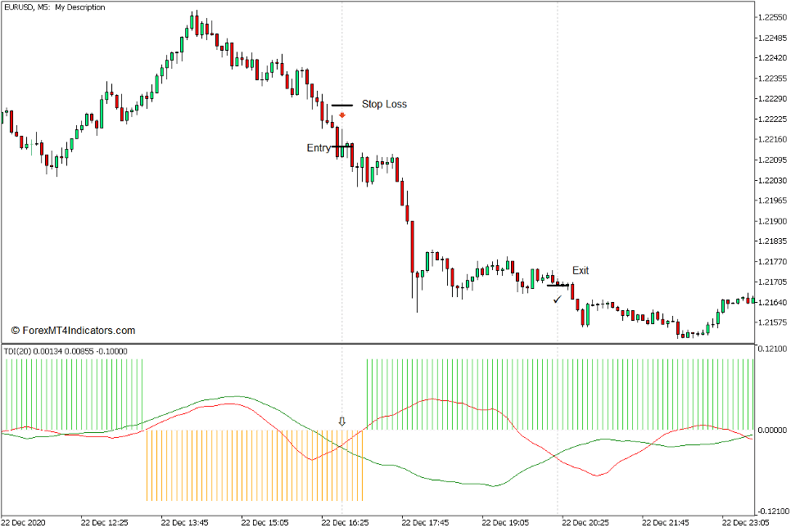Click the black Entry price line
The image size is (800, 532).
point(344,148)
